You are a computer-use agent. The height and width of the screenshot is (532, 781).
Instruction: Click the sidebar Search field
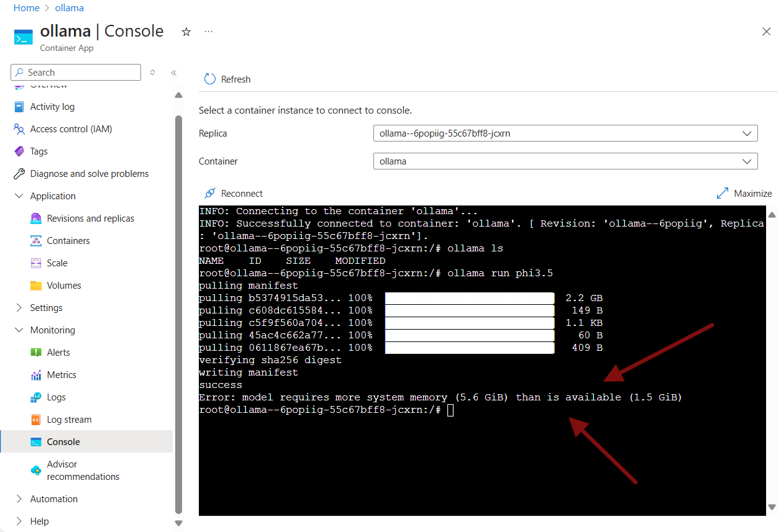coord(76,73)
